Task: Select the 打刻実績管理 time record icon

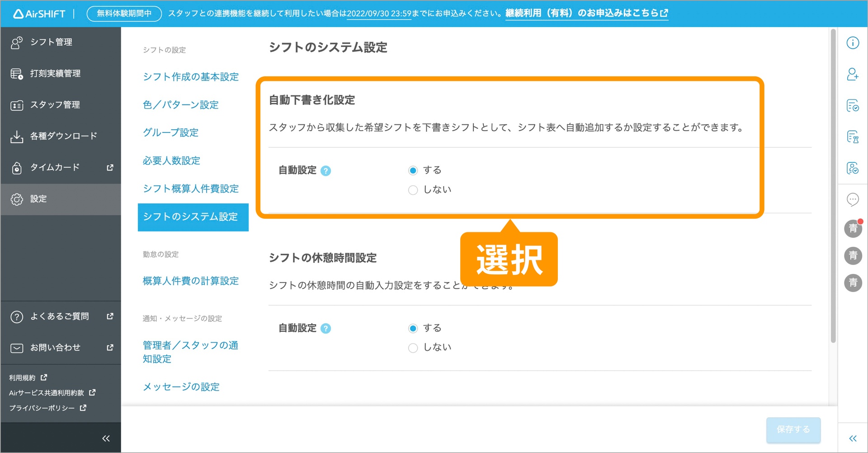Action: (x=16, y=73)
